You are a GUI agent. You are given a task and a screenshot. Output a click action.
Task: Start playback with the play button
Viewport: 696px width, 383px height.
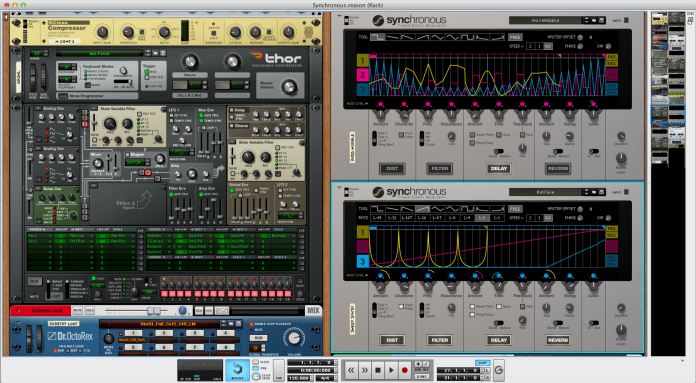pyautogui.click(x=391, y=370)
